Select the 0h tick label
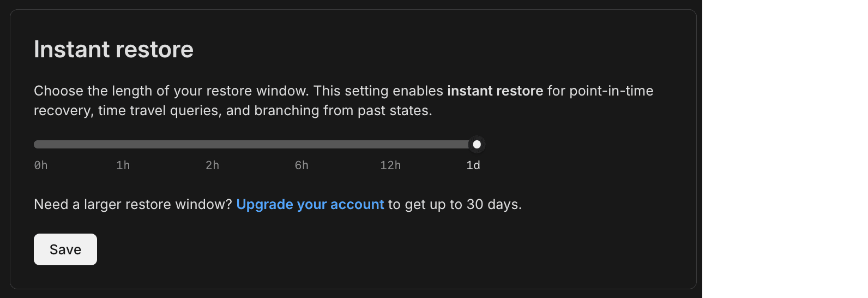 click(41, 165)
